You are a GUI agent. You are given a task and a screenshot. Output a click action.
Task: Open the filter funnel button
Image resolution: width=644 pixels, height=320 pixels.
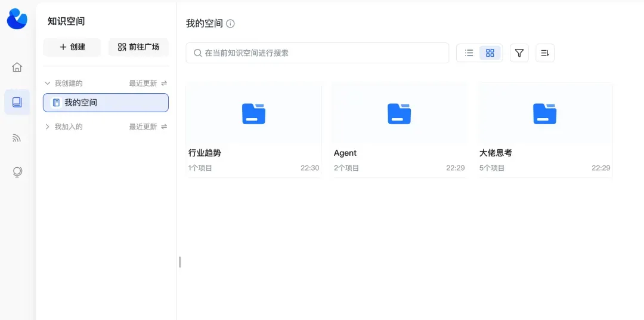point(519,53)
